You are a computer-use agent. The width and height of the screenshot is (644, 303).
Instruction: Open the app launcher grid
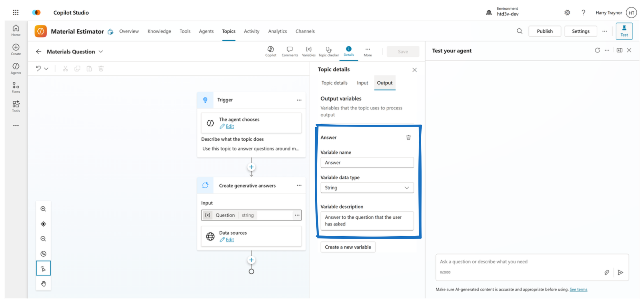coord(15,13)
